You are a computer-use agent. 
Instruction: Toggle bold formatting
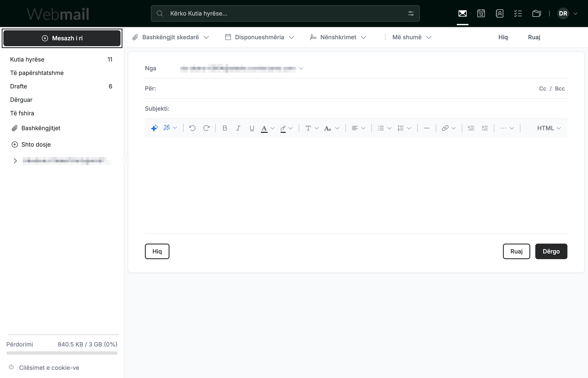tap(224, 128)
